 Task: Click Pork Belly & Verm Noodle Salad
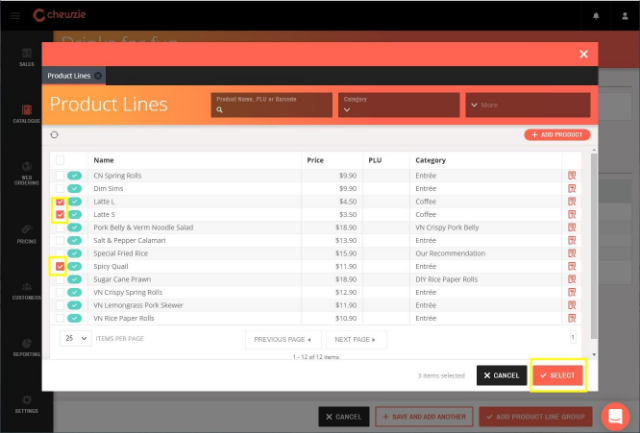pos(143,227)
